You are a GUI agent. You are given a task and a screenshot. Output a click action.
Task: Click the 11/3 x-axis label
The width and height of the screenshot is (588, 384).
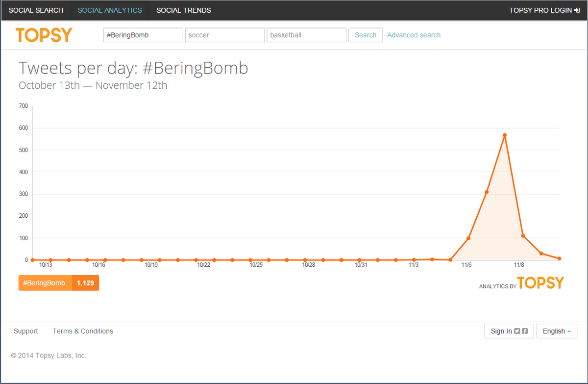pos(414,265)
